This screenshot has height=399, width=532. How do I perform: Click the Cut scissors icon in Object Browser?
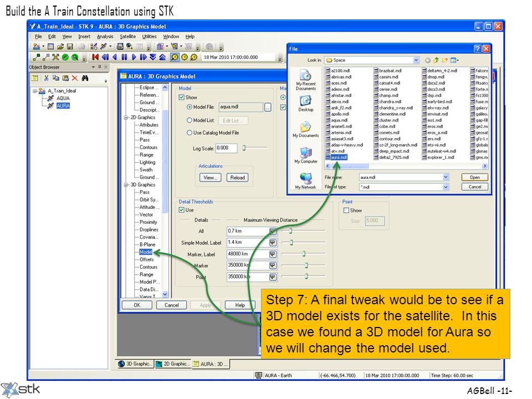pos(46,78)
